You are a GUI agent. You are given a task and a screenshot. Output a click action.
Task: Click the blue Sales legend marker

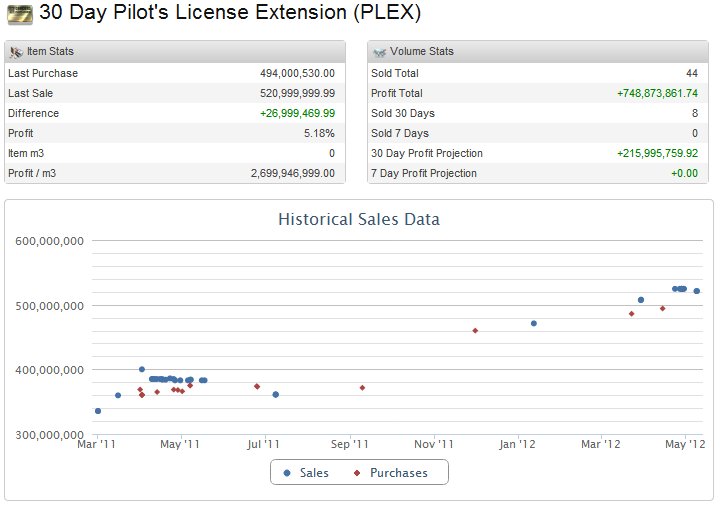click(288, 473)
